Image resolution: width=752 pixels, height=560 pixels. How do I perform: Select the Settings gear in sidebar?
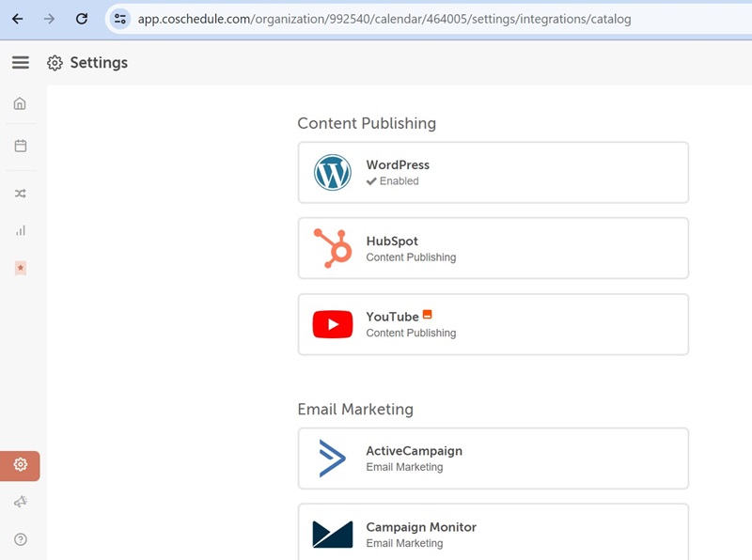(20, 465)
